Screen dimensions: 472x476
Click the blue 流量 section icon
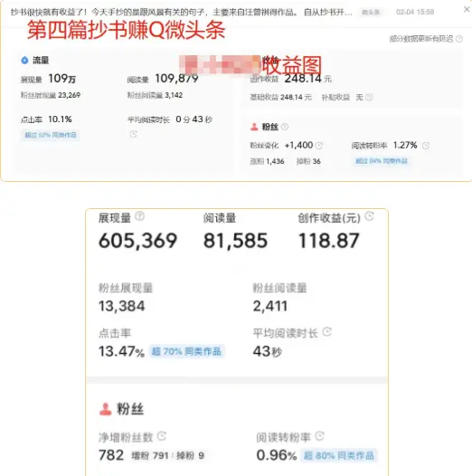coord(24,60)
